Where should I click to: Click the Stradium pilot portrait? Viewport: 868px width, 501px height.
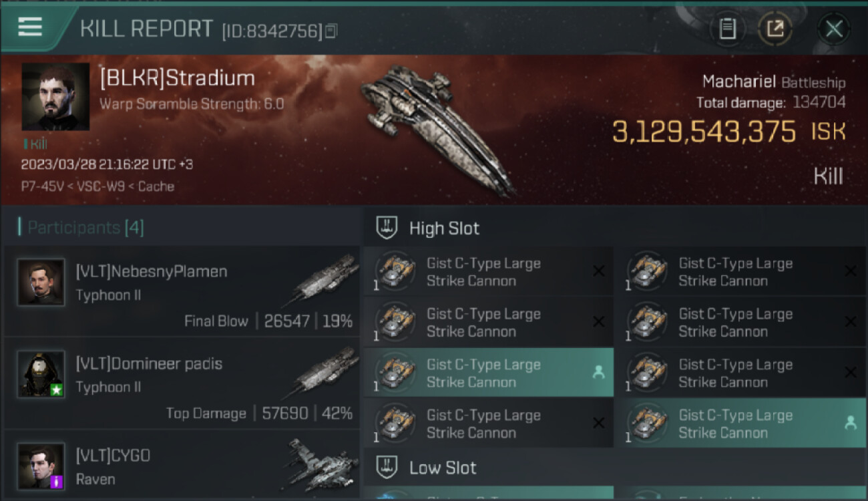pos(55,96)
